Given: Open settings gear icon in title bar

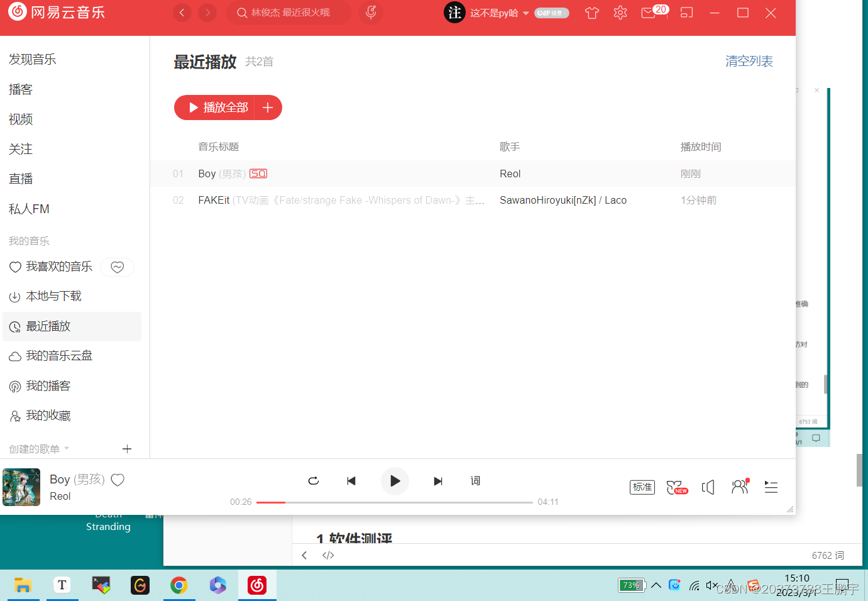Looking at the screenshot, I should (620, 13).
